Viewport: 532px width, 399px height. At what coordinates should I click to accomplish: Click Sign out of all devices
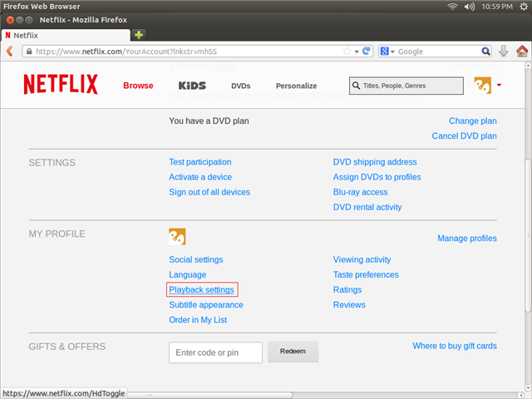click(x=209, y=192)
